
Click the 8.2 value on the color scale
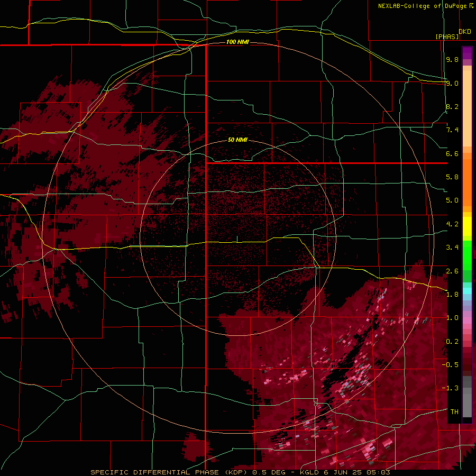tap(452, 106)
